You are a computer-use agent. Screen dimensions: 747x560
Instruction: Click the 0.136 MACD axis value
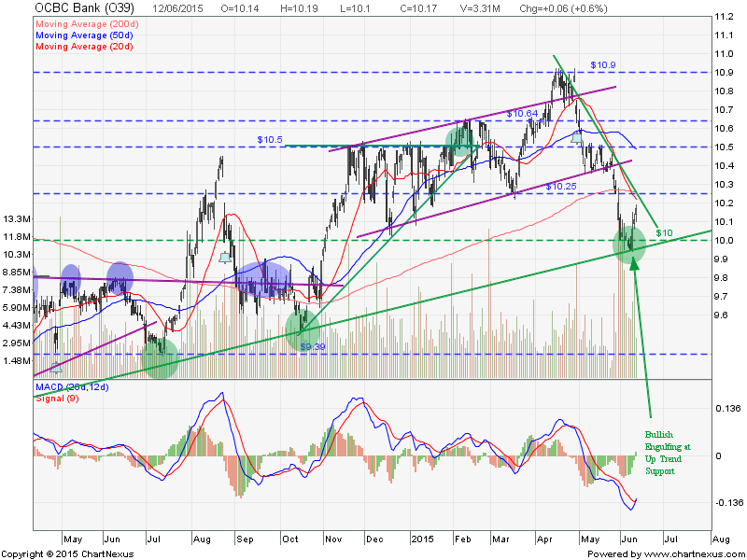pyautogui.click(x=728, y=408)
